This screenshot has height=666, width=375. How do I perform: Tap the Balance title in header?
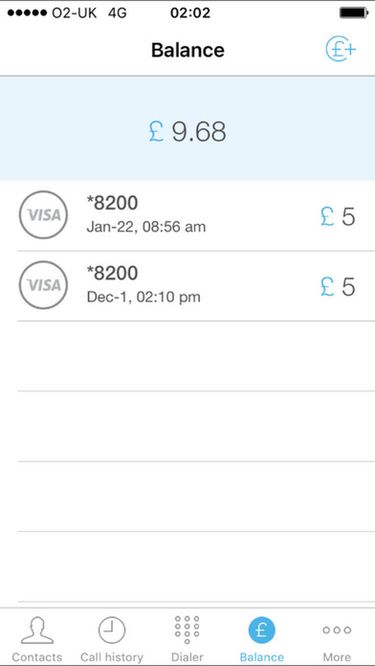point(188,51)
